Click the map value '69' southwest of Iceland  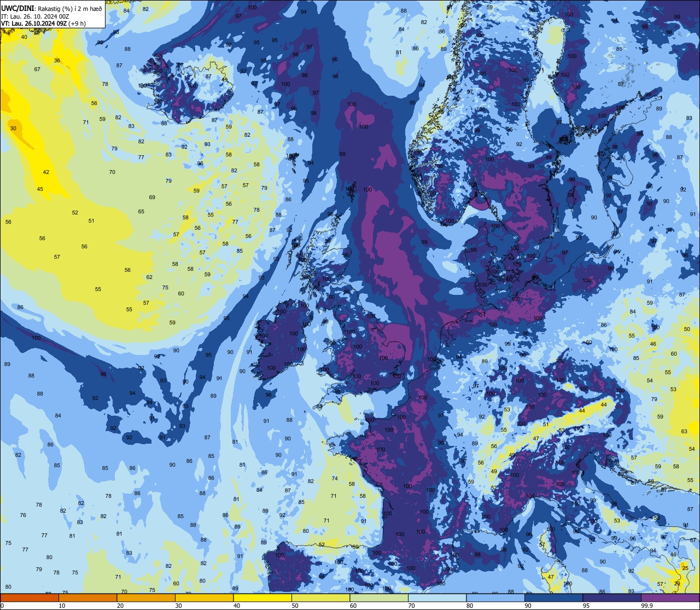pos(152,197)
